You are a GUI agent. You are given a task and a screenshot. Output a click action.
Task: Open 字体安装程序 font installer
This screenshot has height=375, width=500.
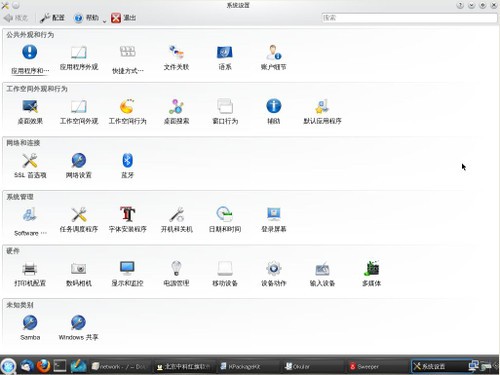click(x=128, y=220)
